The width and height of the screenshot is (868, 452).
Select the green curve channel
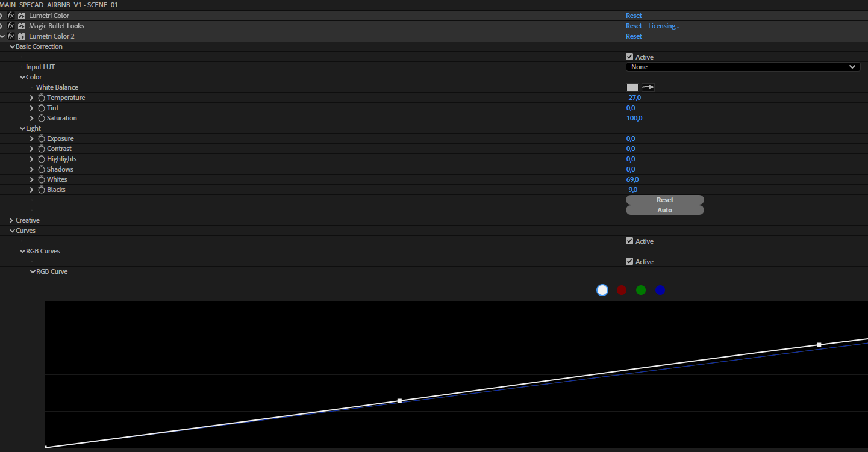click(x=641, y=290)
